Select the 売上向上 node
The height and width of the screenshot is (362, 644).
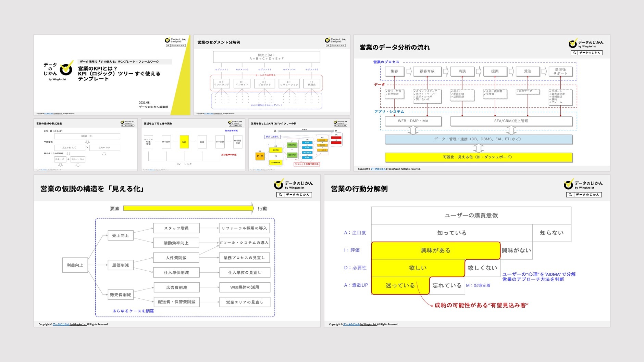121,235
